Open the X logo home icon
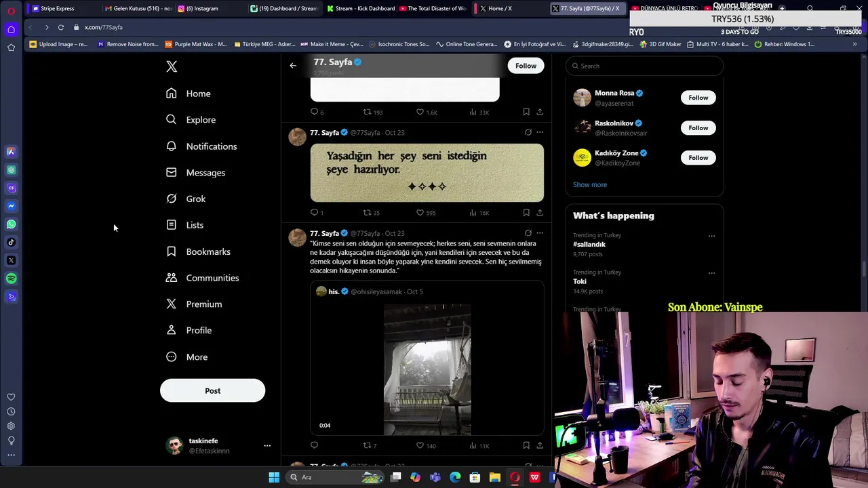 (172, 66)
